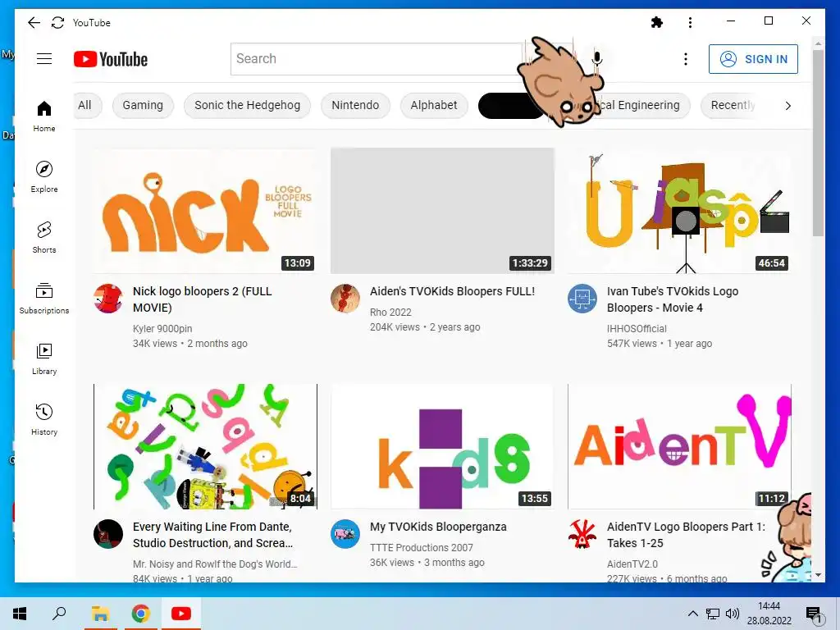Open History in the sidebar
This screenshot has width=840, height=630.
click(44, 419)
